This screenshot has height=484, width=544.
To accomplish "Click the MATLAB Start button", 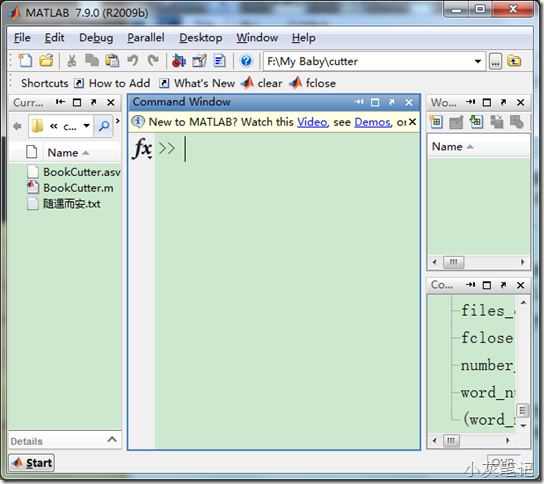I will coord(32,463).
